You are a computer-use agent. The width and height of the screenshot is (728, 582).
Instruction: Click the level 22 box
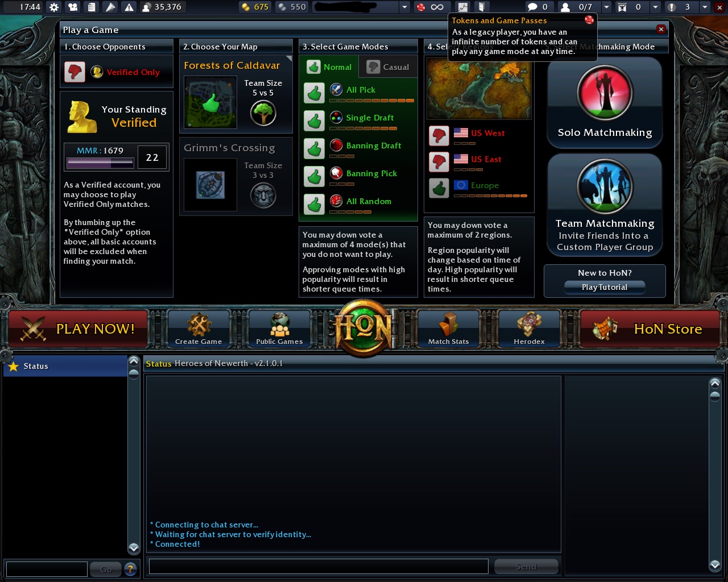coord(152,157)
